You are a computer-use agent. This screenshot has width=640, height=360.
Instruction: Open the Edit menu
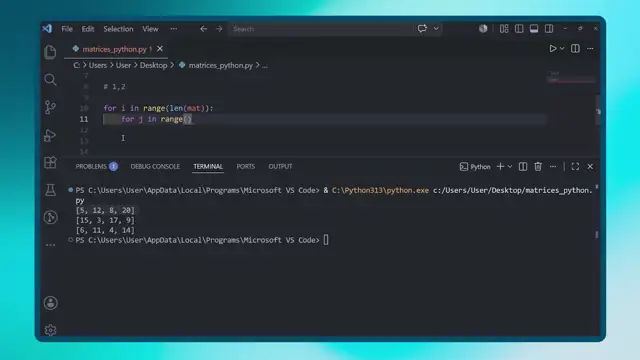click(88, 29)
